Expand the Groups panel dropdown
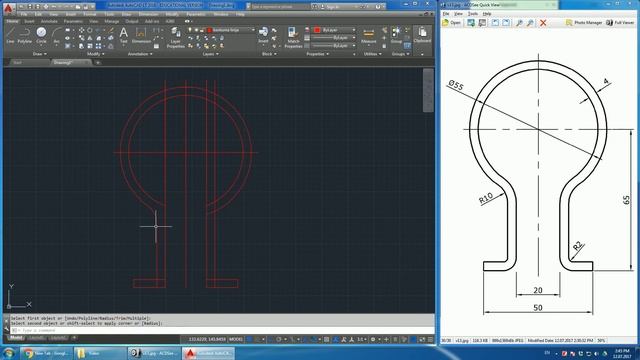Screen dimensions: 640x360 [x=400, y=54]
